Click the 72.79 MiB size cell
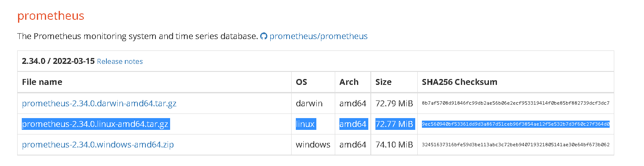 [394, 103]
